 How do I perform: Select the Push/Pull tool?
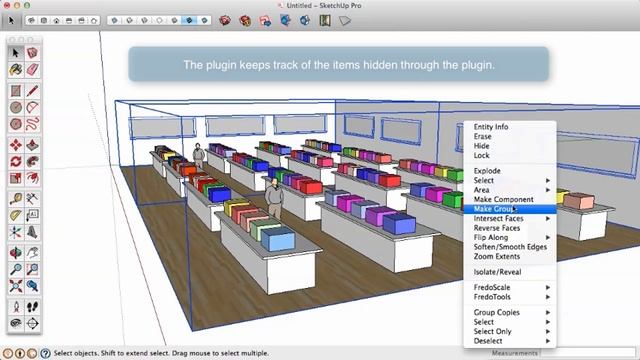(x=32, y=145)
